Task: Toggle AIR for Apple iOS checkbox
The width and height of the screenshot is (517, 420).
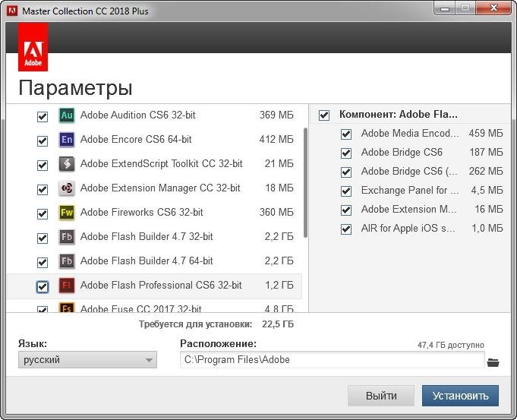Action: pyautogui.click(x=346, y=229)
